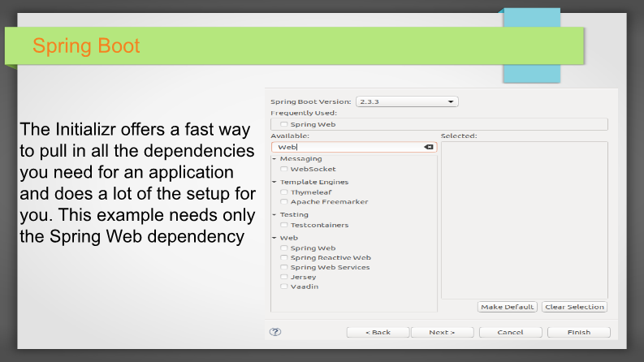644x362 pixels.
Task: Click the Testing category label
Action: 294,214
